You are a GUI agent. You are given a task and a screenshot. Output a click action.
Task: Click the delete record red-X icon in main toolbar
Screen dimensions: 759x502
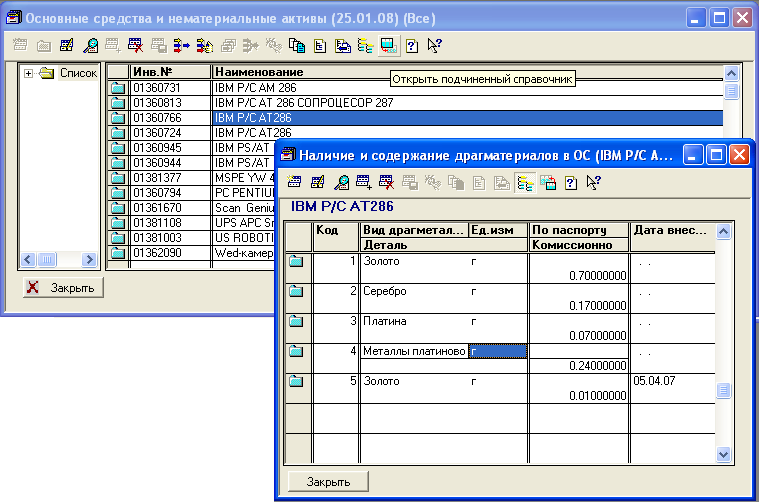point(136,46)
